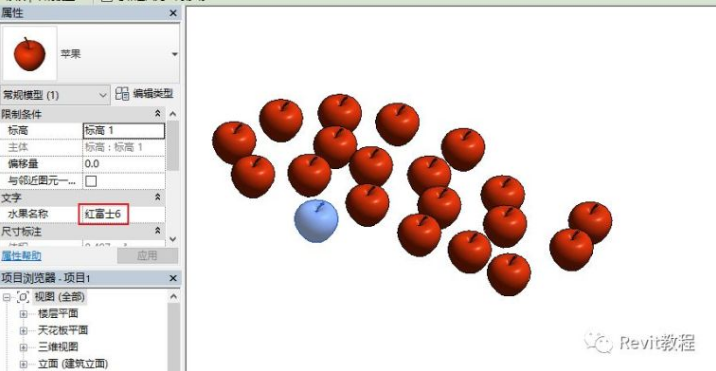
Task: Collapse the 尺寸标注 section
Action: (x=158, y=231)
